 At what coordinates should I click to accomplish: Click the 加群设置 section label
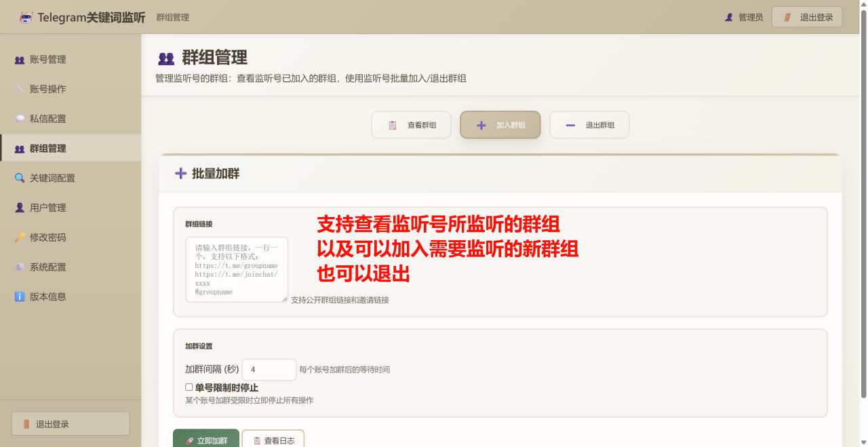(199, 346)
